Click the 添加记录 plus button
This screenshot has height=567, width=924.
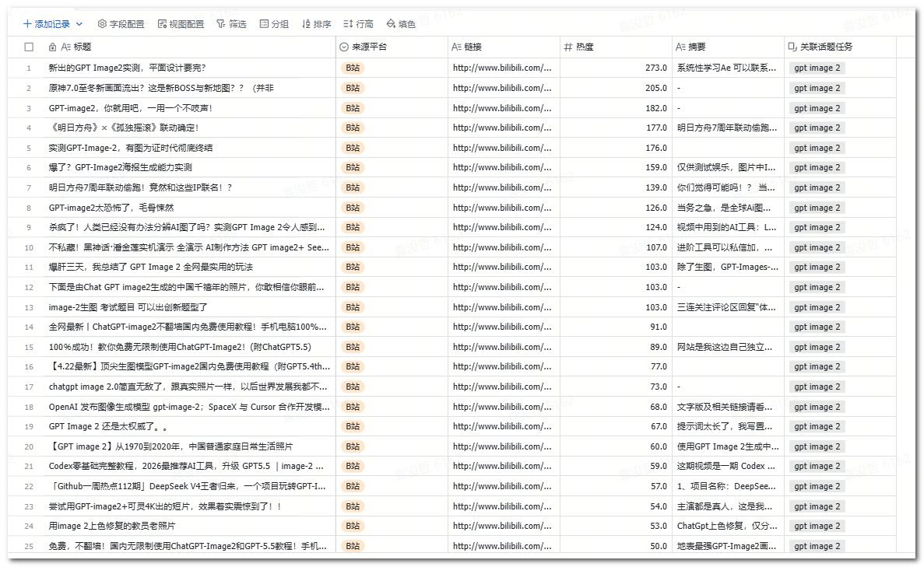point(46,24)
